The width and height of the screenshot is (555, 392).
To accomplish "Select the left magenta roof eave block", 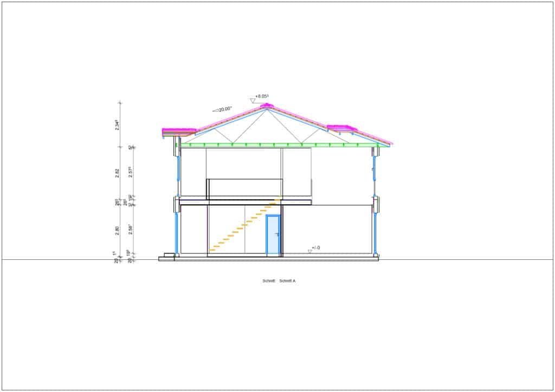I will tap(179, 131).
